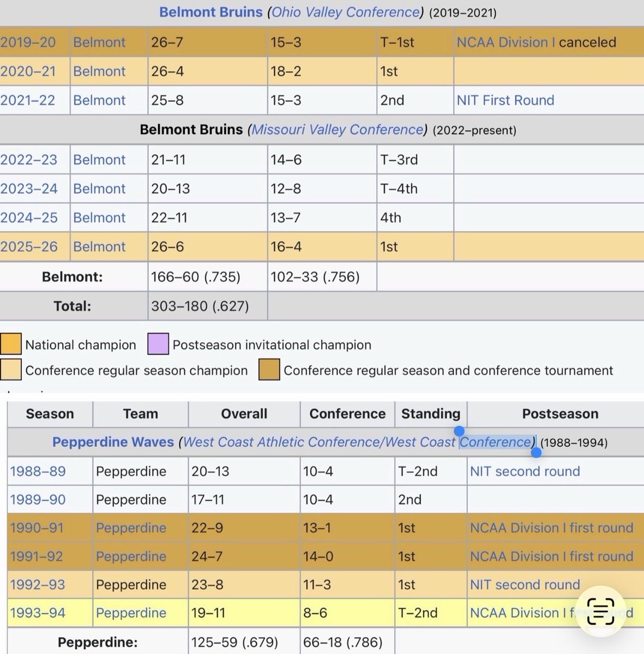
Task: Open the 2023–24 season link
Action: click(28, 189)
